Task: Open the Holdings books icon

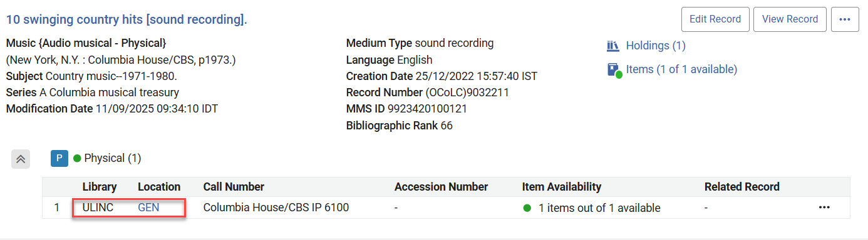Action: [612, 46]
